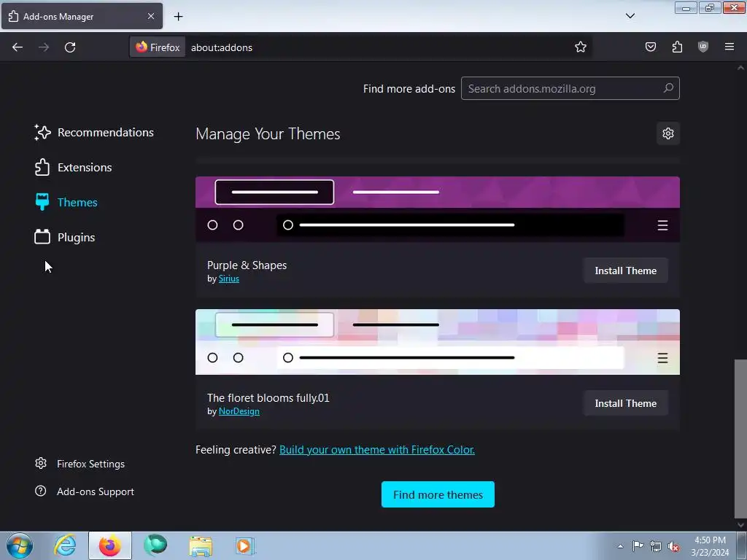Click the page vertical scrollbar thumb
Image resolution: width=747 pixels, height=560 pixels.
click(x=740, y=438)
